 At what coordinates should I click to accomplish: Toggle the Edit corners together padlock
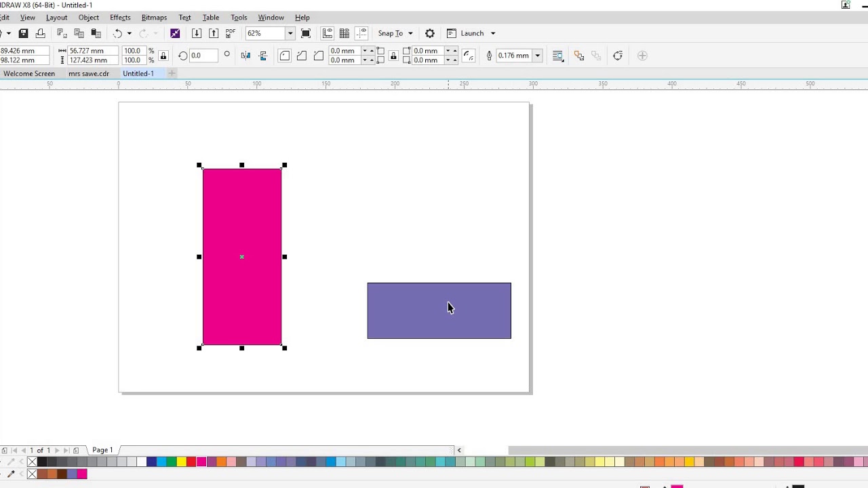393,56
